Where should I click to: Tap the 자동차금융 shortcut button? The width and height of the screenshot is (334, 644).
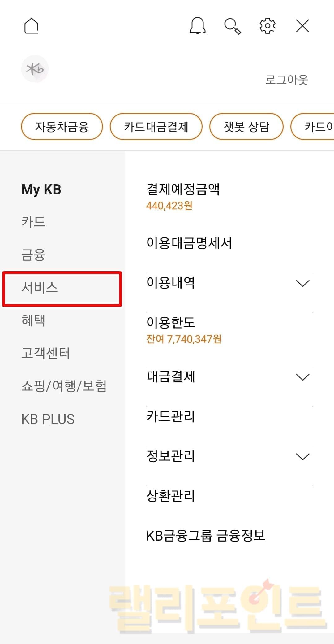click(62, 127)
